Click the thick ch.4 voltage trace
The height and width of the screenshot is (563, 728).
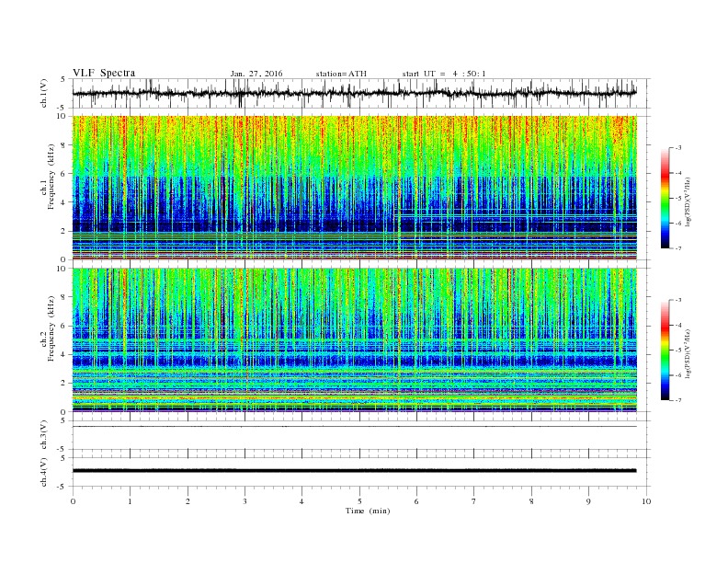tap(354, 471)
